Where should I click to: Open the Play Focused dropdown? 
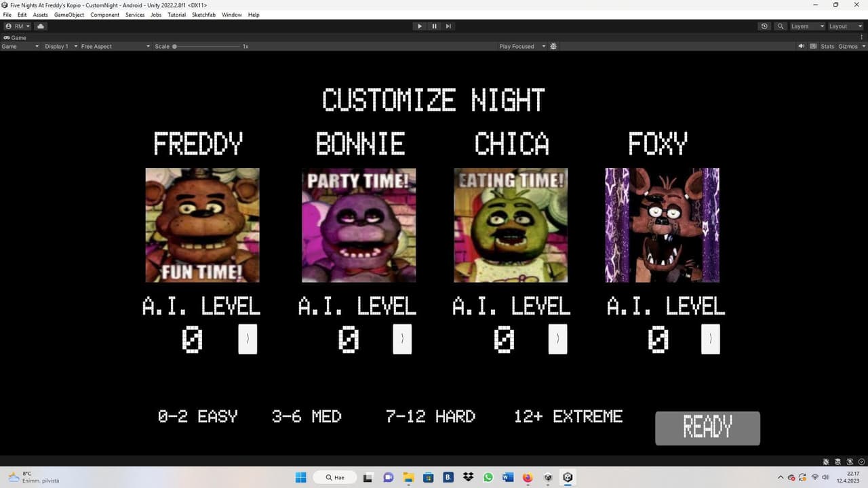[521, 46]
